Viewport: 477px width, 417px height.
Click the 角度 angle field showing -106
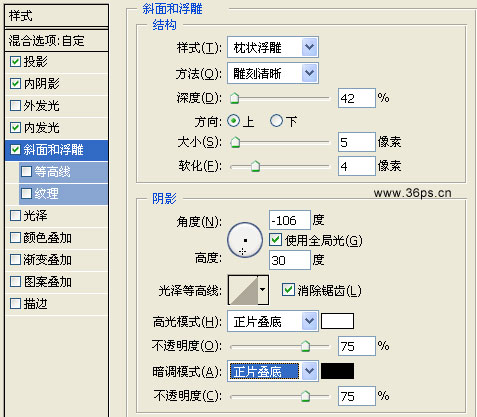290,220
